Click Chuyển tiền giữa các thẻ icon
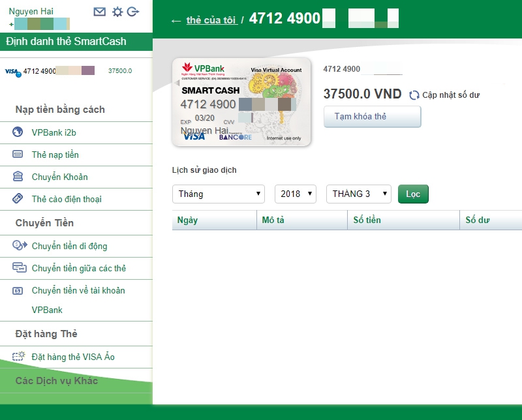This screenshot has height=420, width=522. (x=20, y=267)
